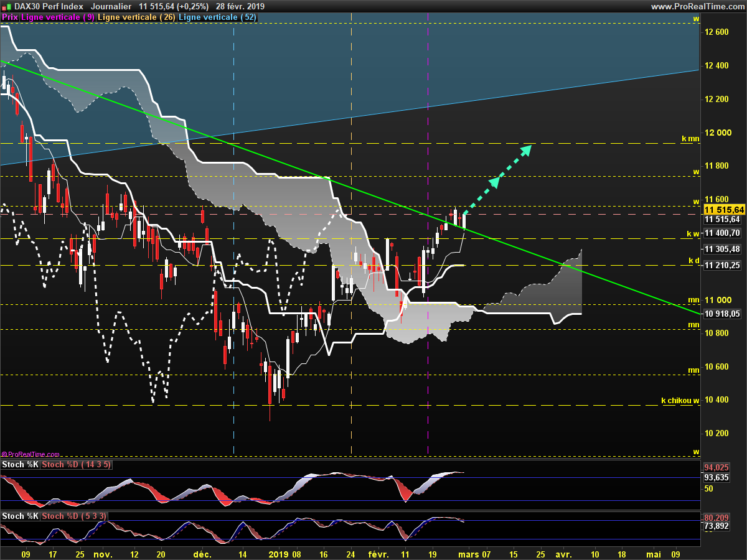The image size is (747, 560).
Task: Click the 11 800 price axis tick
Action: point(716,166)
